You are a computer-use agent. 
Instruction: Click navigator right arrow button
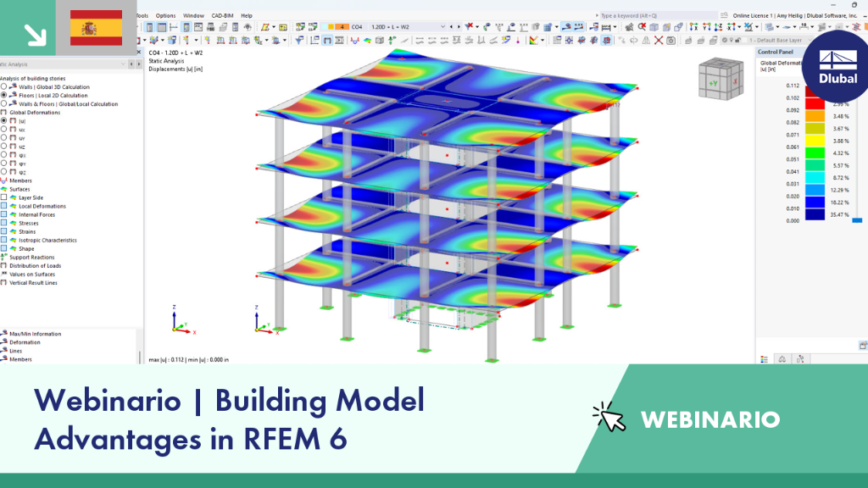coord(138,64)
